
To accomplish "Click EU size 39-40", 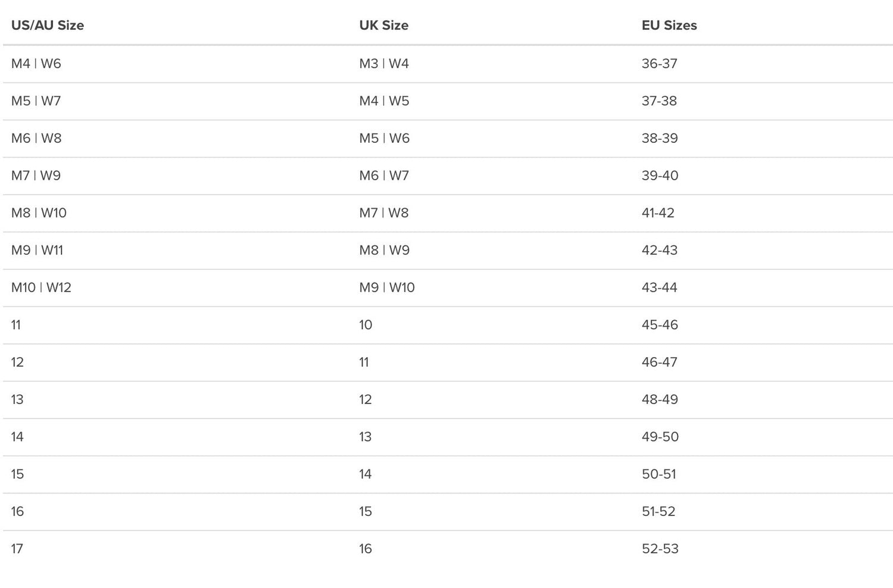I will click(660, 176).
